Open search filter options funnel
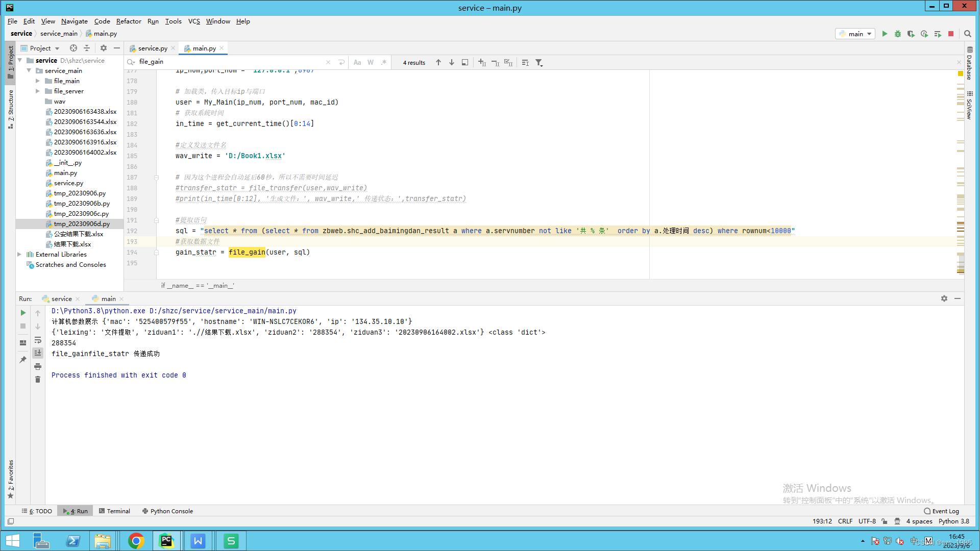 pos(539,62)
